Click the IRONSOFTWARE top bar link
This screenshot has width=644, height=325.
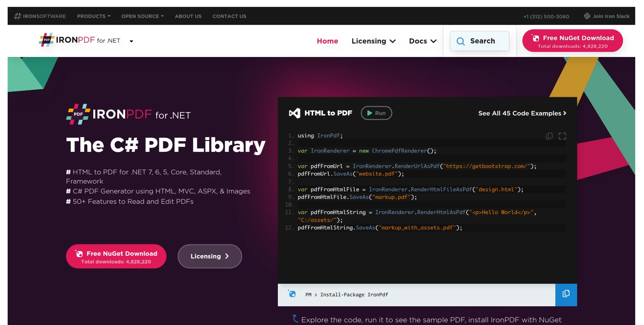coord(40,16)
